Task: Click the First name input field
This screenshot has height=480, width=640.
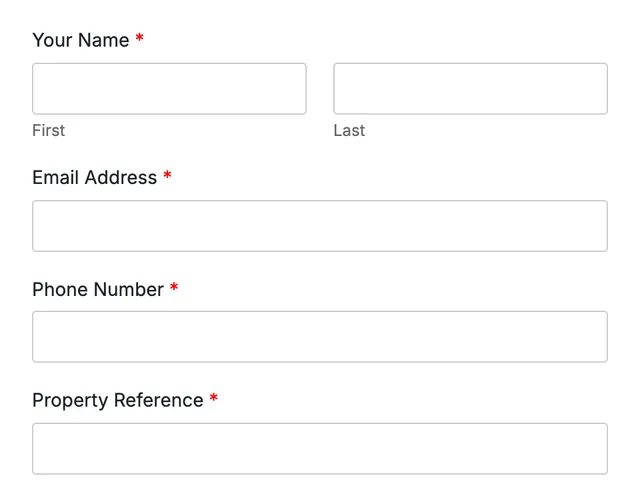Action: click(x=169, y=89)
